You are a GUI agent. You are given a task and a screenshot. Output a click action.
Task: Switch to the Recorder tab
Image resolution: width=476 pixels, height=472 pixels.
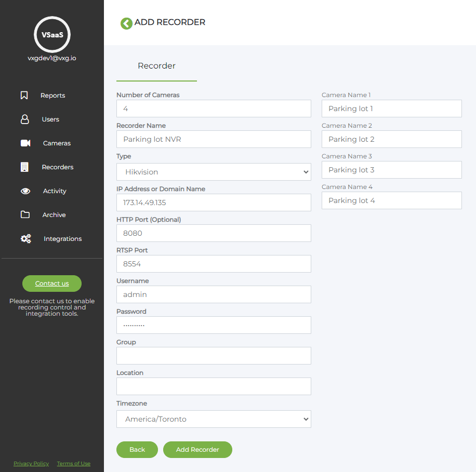click(156, 66)
